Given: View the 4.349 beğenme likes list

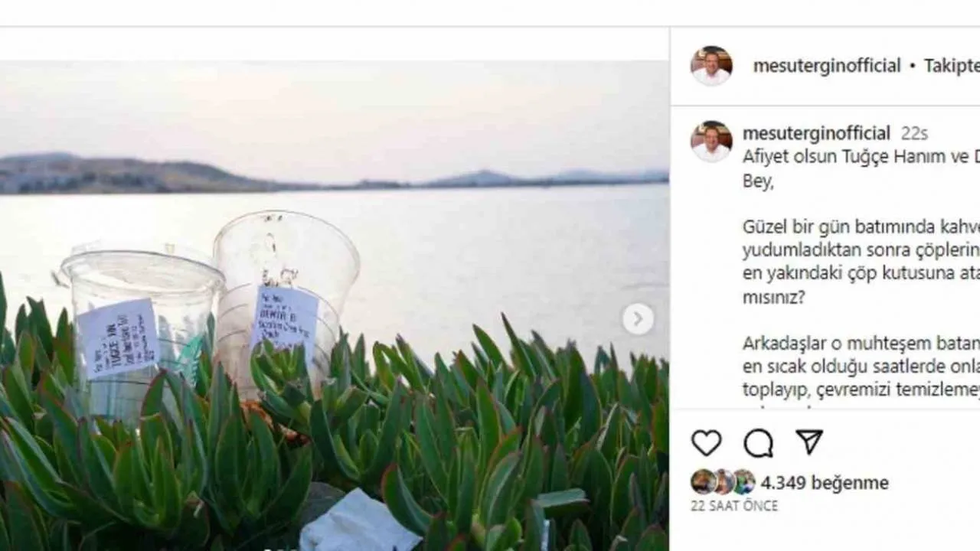Looking at the screenshot, I should click(825, 483).
